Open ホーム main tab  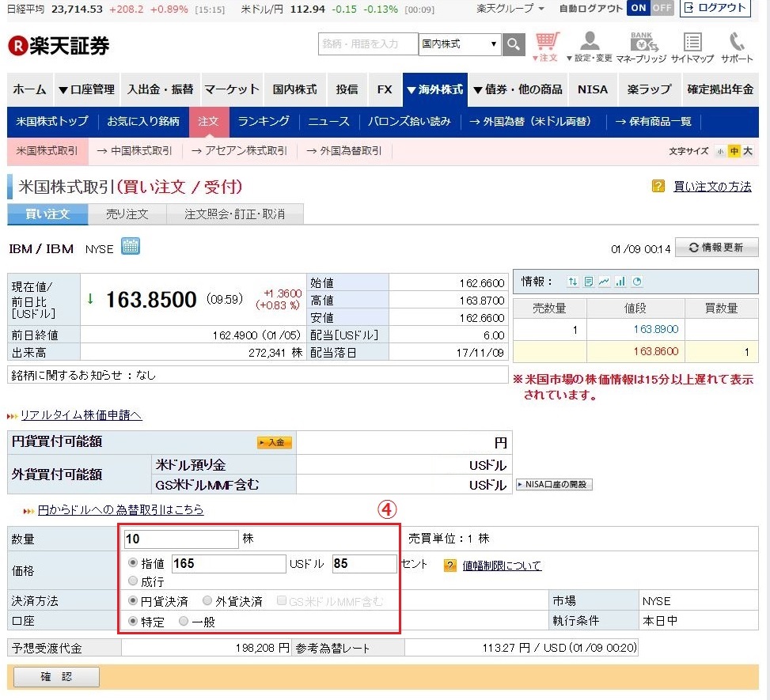[29, 89]
